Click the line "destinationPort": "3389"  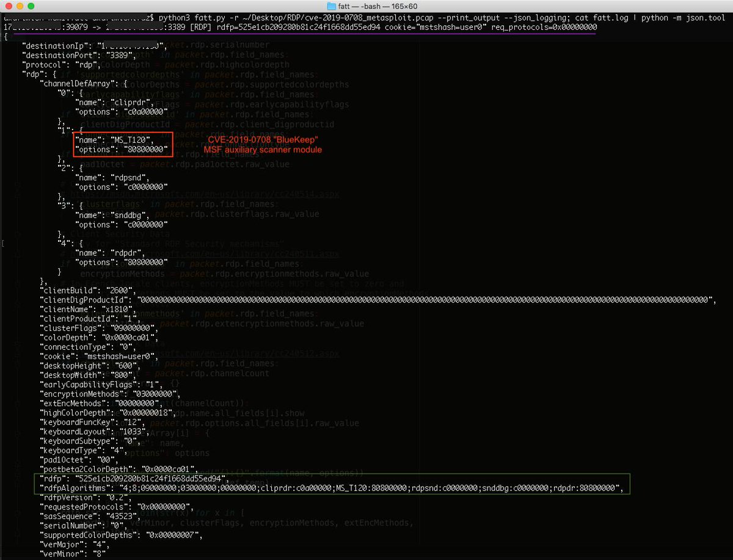pos(78,56)
